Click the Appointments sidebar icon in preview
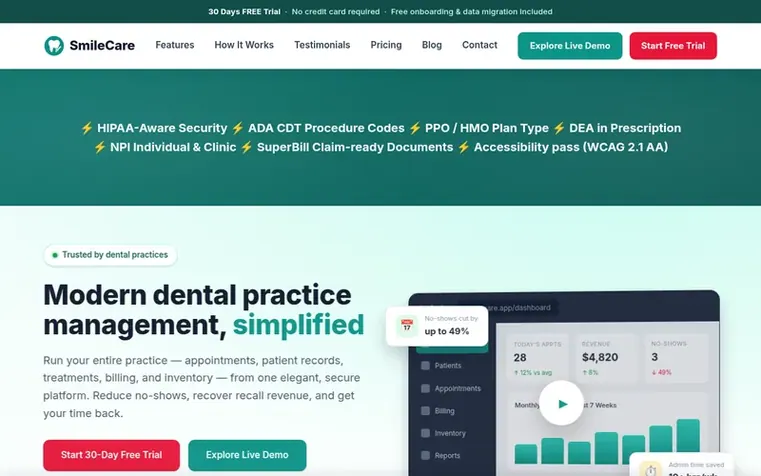The width and height of the screenshot is (761, 476). [x=425, y=388]
